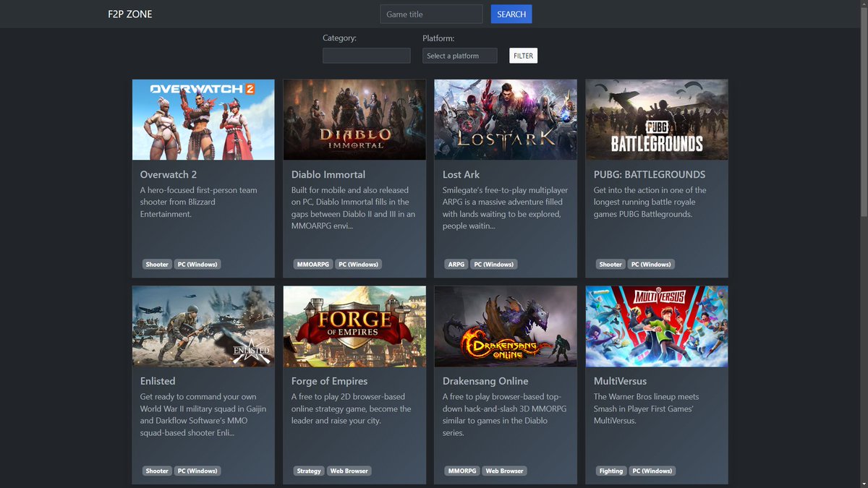Click Diablo Immortal description text

pos(354,208)
